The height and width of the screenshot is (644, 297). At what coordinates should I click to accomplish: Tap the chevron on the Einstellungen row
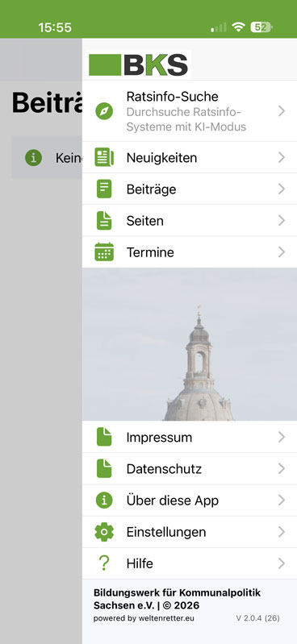[282, 532]
